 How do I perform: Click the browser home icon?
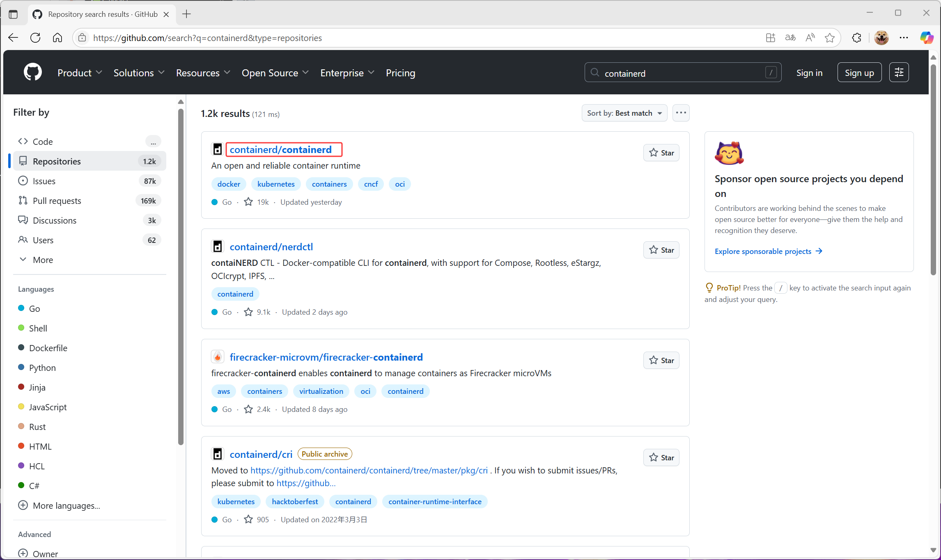pos(57,38)
